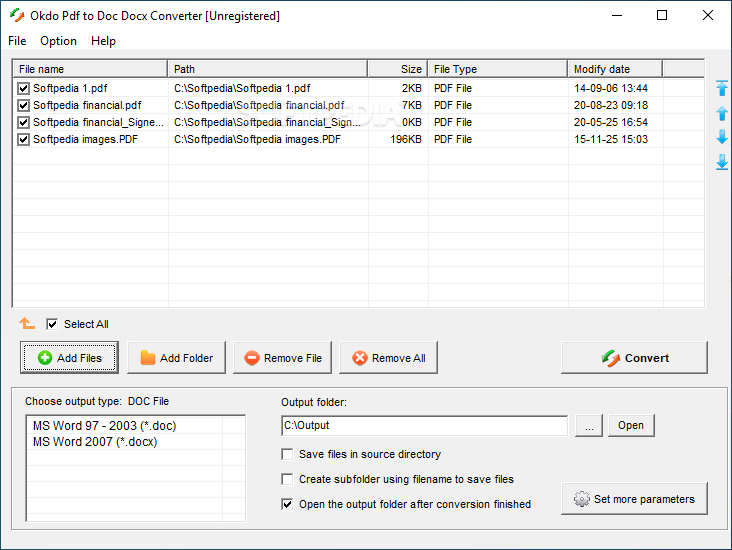
Task: Select MS Word 97 - 2003 (*.doc) output type
Action: click(105, 426)
